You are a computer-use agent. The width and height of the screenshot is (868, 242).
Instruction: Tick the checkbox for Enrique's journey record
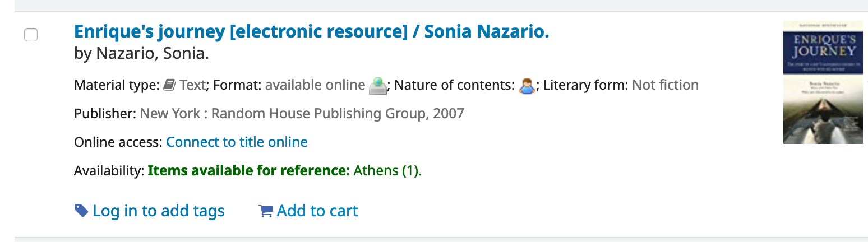pyautogui.click(x=31, y=35)
